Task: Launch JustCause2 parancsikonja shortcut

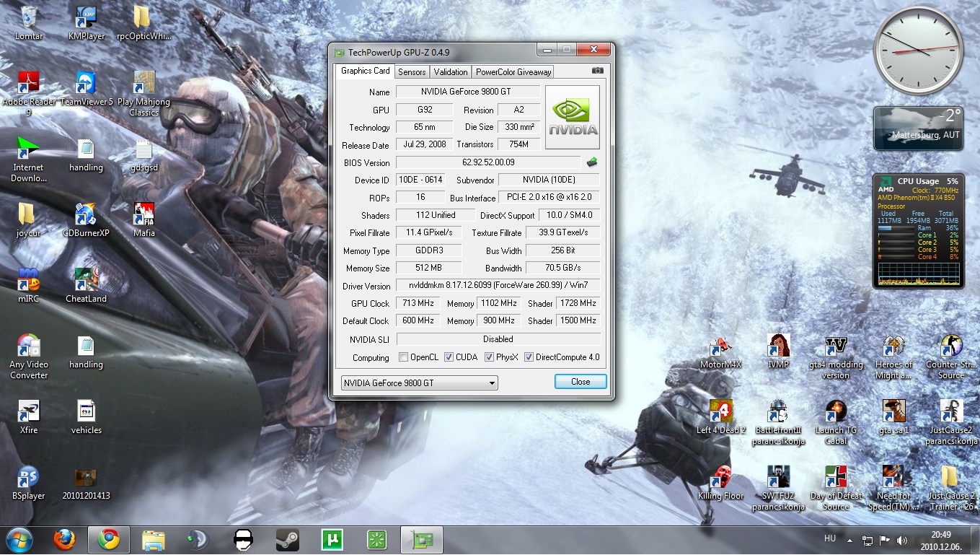Action: 951,422
